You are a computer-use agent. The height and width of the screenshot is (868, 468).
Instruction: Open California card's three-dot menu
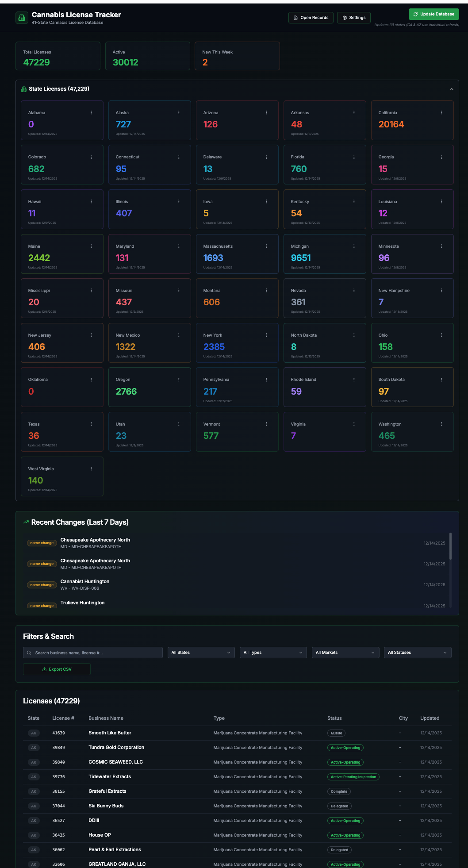tap(441, 113)
